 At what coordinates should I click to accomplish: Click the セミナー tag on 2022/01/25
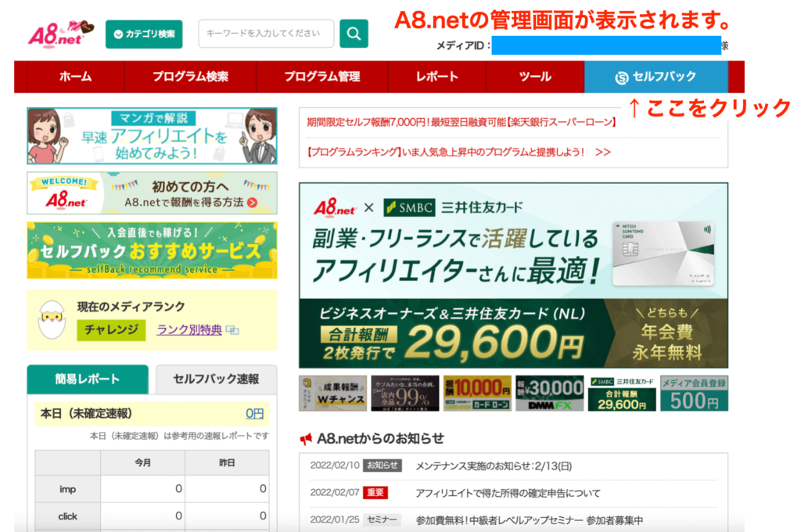click(382, 519)
